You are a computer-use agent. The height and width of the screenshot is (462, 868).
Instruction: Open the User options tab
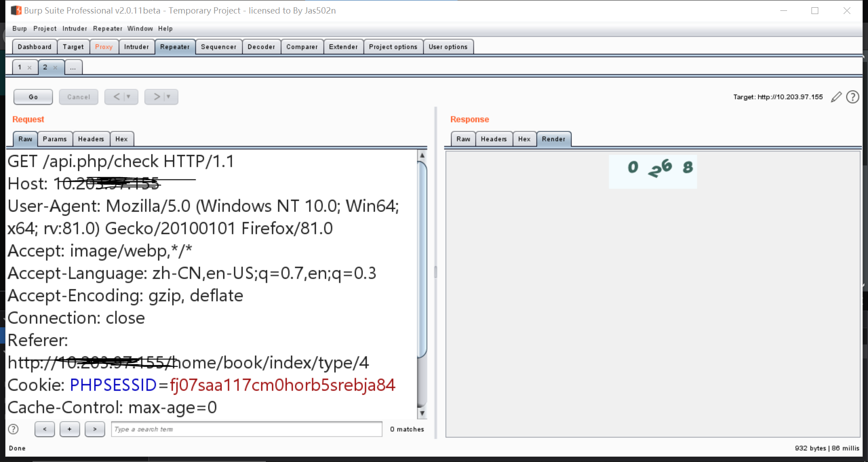click(448, 47)
